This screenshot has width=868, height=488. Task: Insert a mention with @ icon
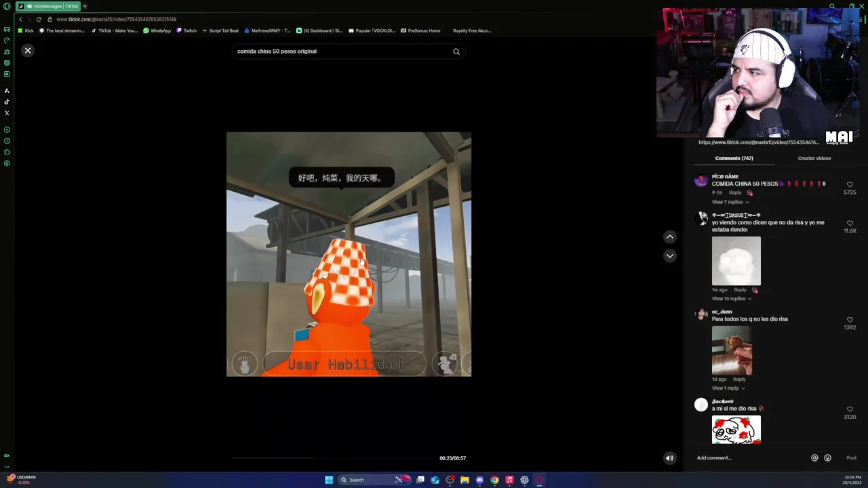[814, 458]
